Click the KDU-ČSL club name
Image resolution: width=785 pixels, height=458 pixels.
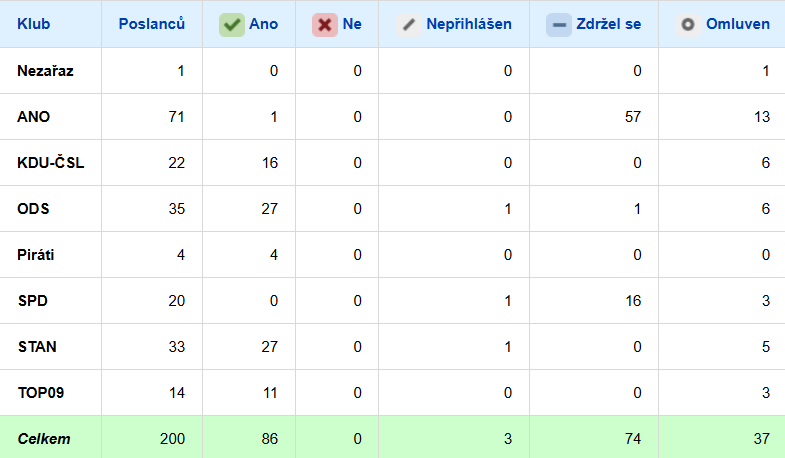[51, 163]
